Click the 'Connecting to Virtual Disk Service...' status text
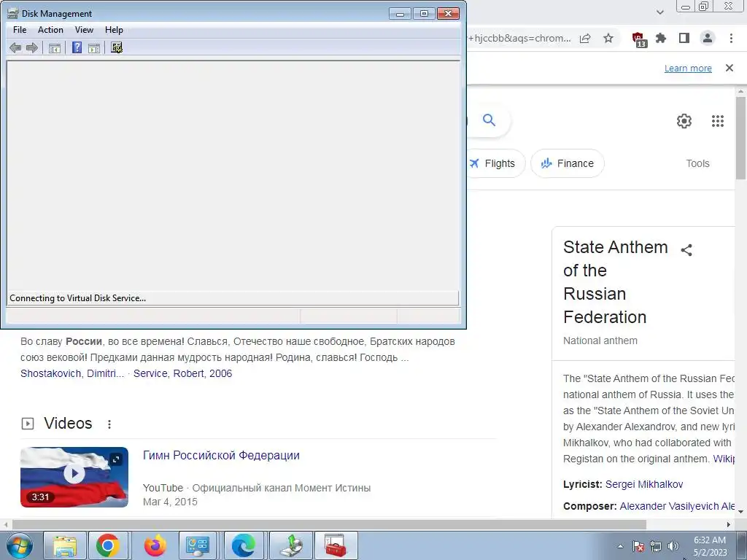This screenshot has height=560, width=747. pyautogui.click(x=77, y=298)
